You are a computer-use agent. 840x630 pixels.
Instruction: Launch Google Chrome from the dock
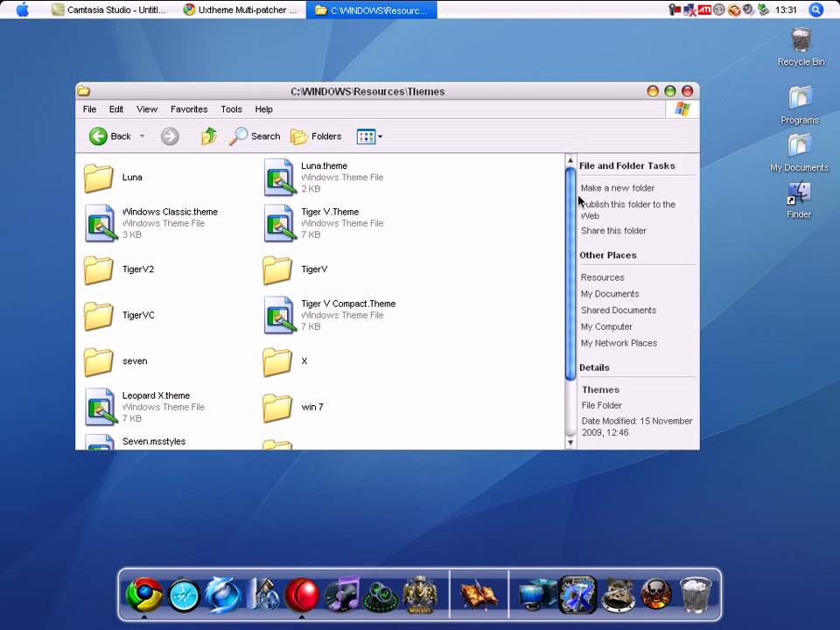pyautogui.click(x=144, y=595)
